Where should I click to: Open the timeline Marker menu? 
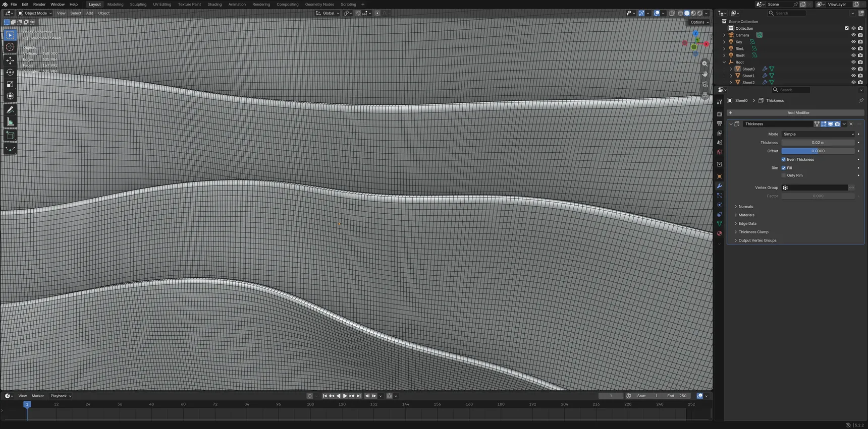click(x=38, y=396)
